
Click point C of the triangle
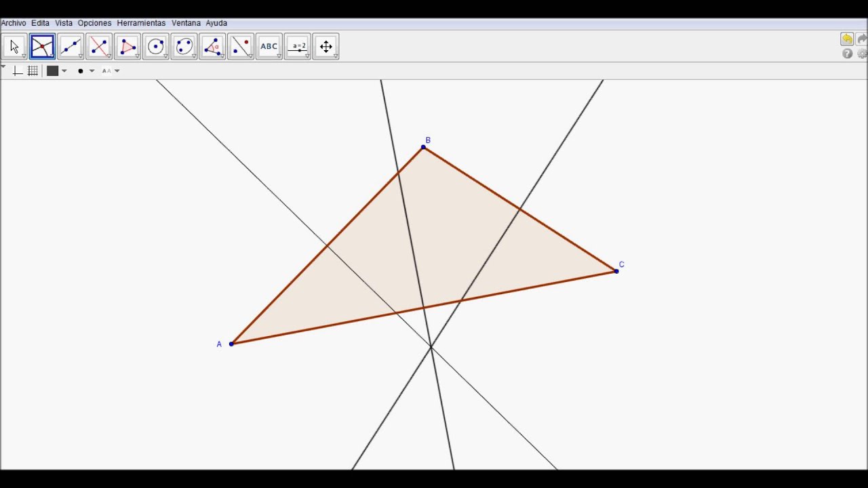coord(616,271)
